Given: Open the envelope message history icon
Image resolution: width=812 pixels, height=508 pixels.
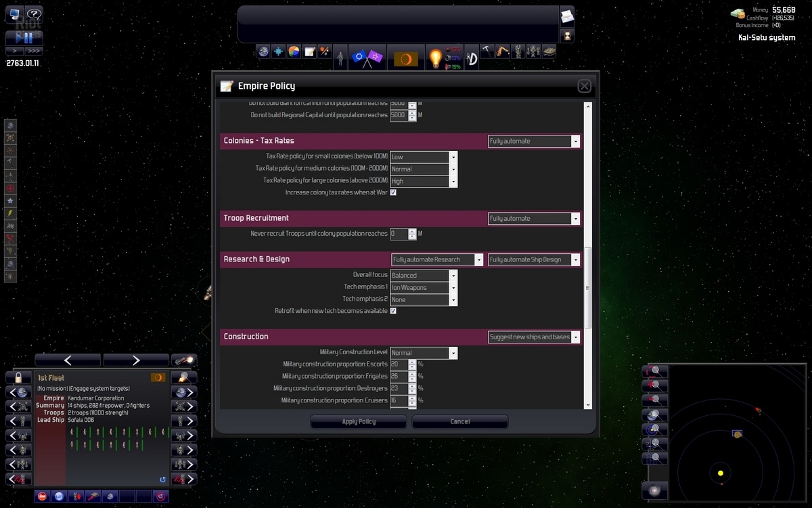Looking at the screenshot, I should tap(567, 16).
